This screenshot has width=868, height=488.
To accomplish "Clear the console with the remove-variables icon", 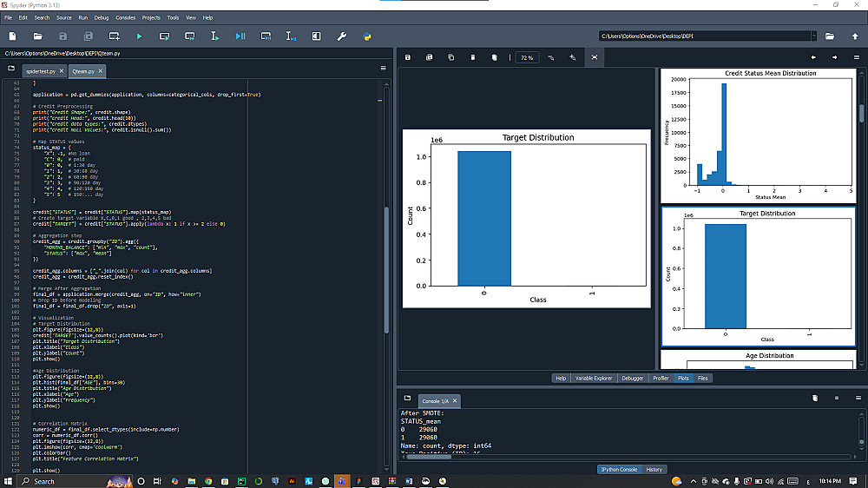I will 815,398.
